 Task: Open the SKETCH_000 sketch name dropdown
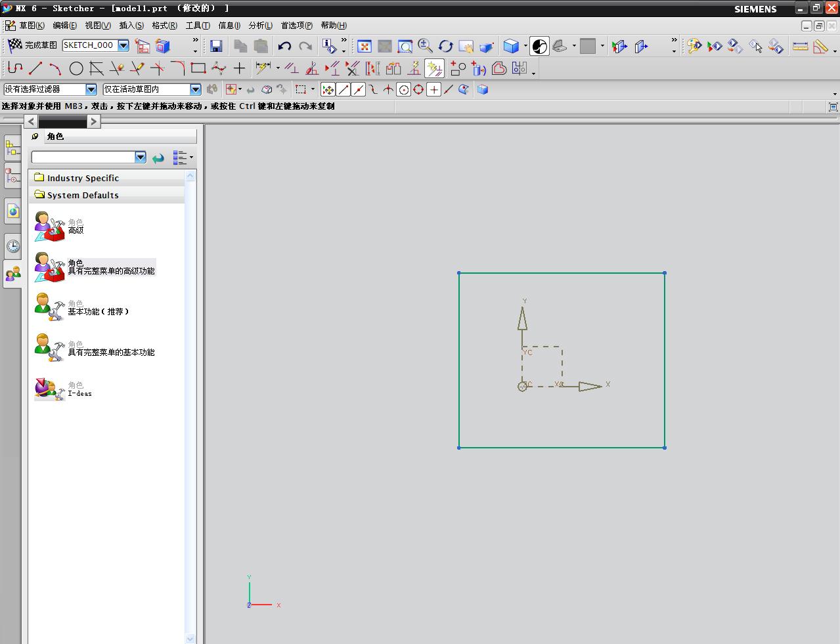point(123,45)
